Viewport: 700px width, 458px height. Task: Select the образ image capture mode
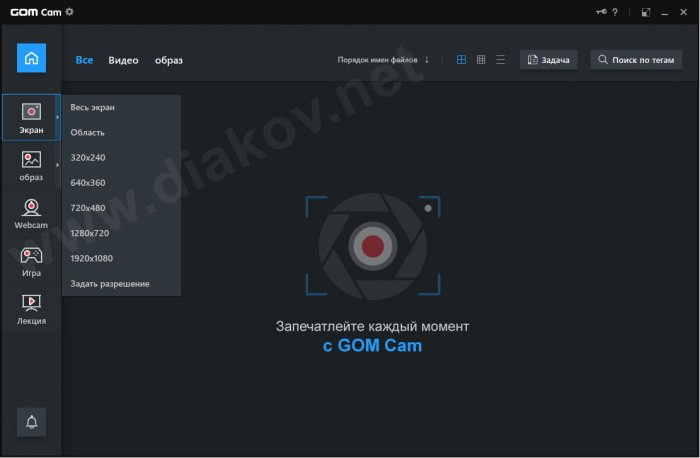(31, 166)
